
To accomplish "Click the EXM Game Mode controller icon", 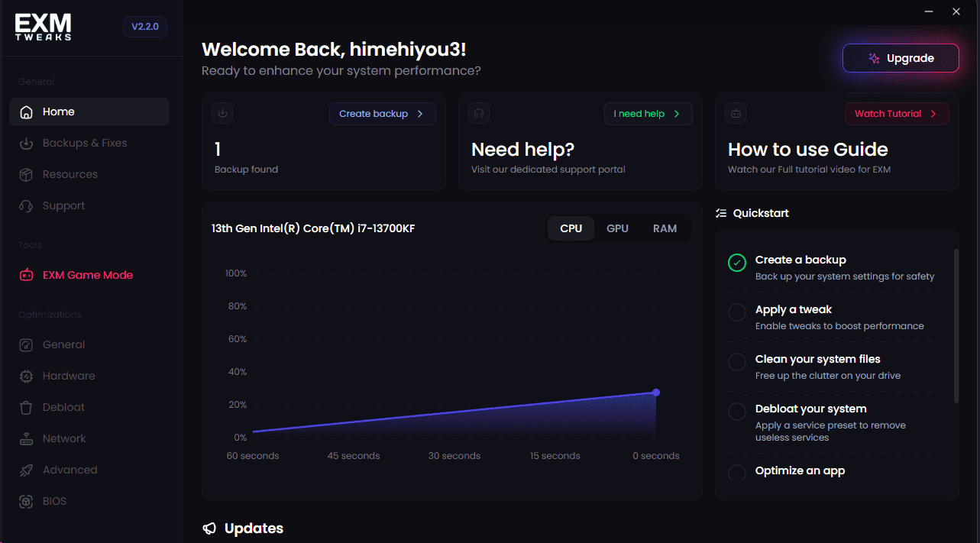I will pos(27,275).
